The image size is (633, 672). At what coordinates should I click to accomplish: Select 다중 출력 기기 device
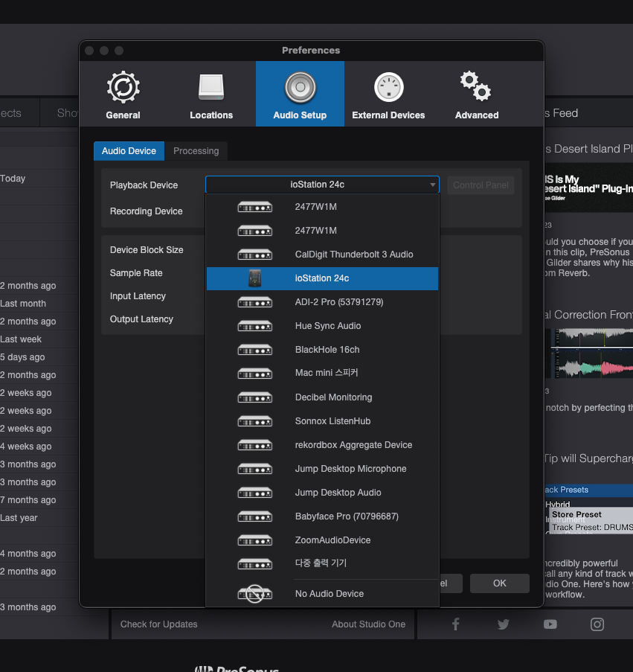point(322,563)
